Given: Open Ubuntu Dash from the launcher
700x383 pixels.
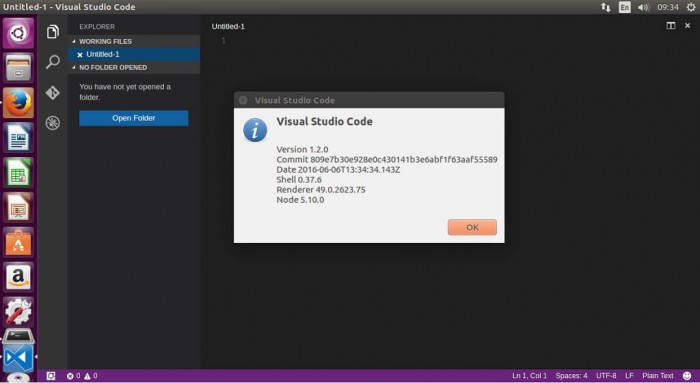Looking at the screenshot, I should tap(18, 33).
